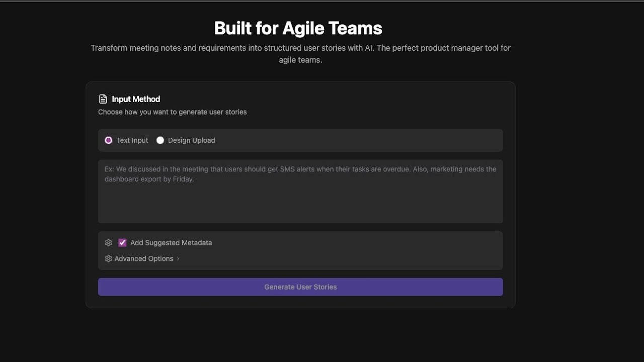Screen dimensions: 644x362
Task: Click the "Add Suggested Metadata" label text
Action: [171, 243]
